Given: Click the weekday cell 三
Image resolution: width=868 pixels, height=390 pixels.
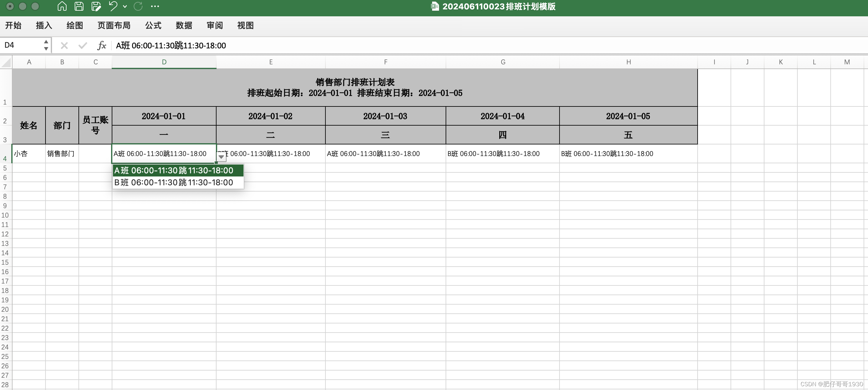Looking at the screenshot, I should (385, 135).
